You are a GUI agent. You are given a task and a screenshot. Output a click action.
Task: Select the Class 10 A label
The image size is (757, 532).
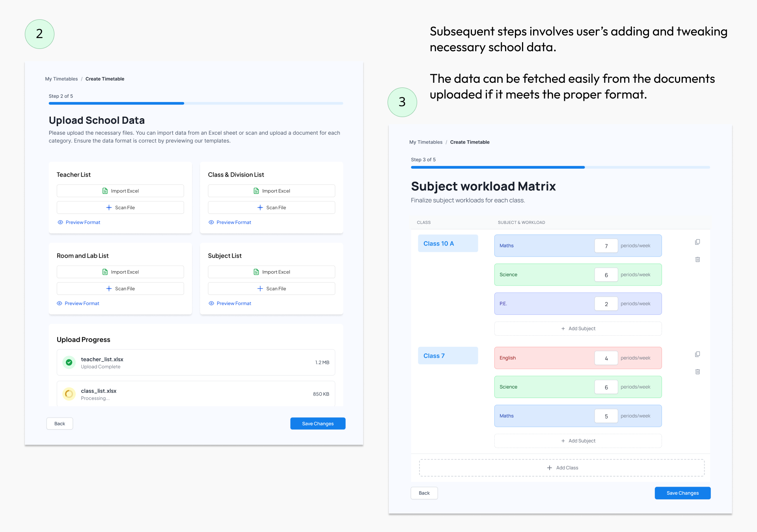coord(448,244)
